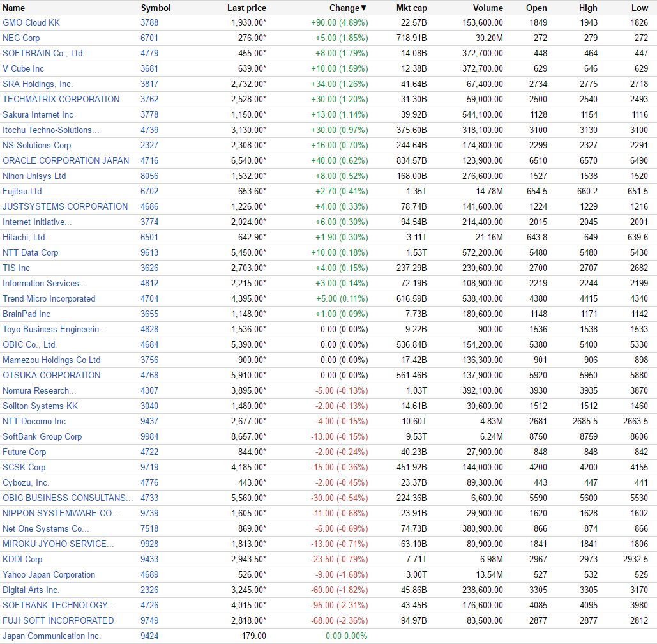Open Nomura Research link
This screenshot has width=657, height=644.
coord(40,391)
